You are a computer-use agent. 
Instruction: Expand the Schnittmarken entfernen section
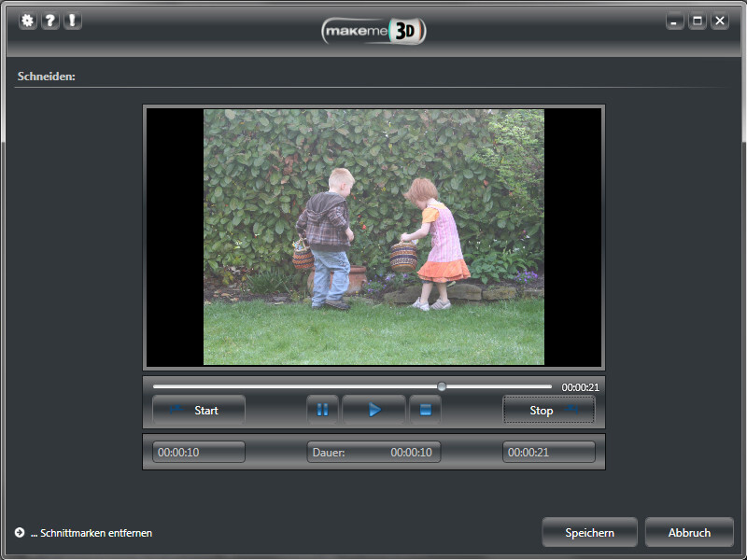18,532
